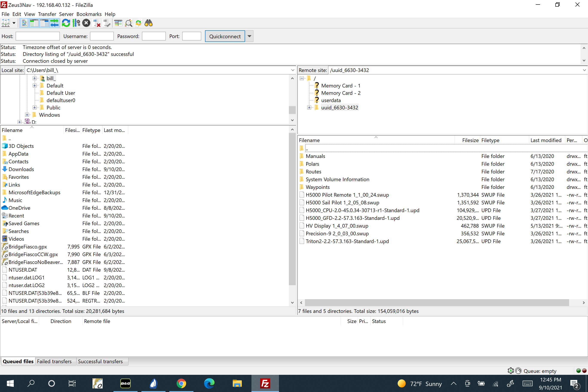Refresh the file and folder lists
The height and width of the screenshot is (392, 588).
tap(66, 23)
